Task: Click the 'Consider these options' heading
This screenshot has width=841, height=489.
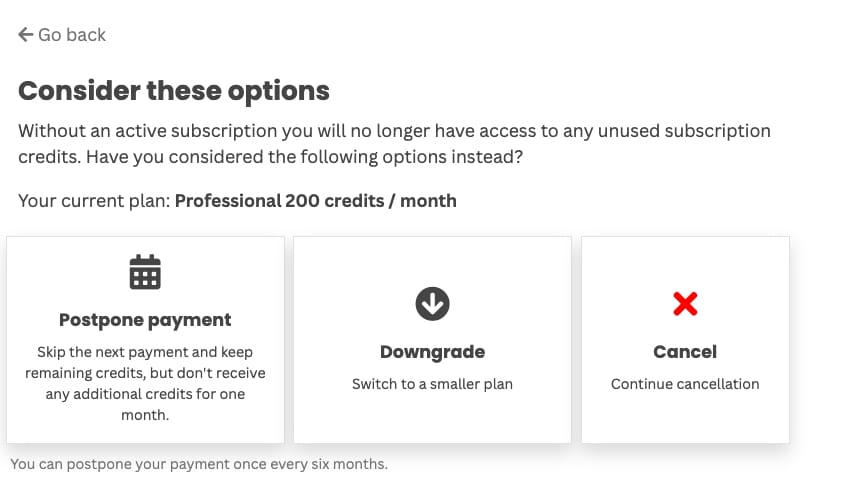Action: [174, 91]
